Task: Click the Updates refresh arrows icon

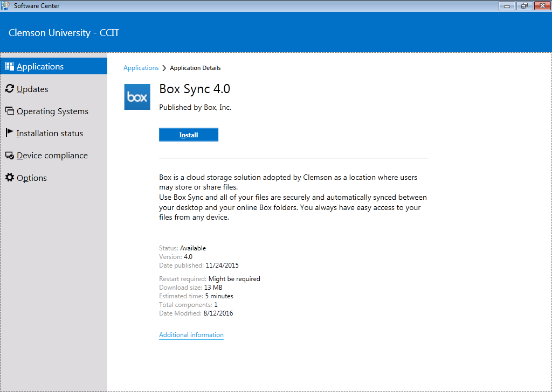Action: click(10, 89)
